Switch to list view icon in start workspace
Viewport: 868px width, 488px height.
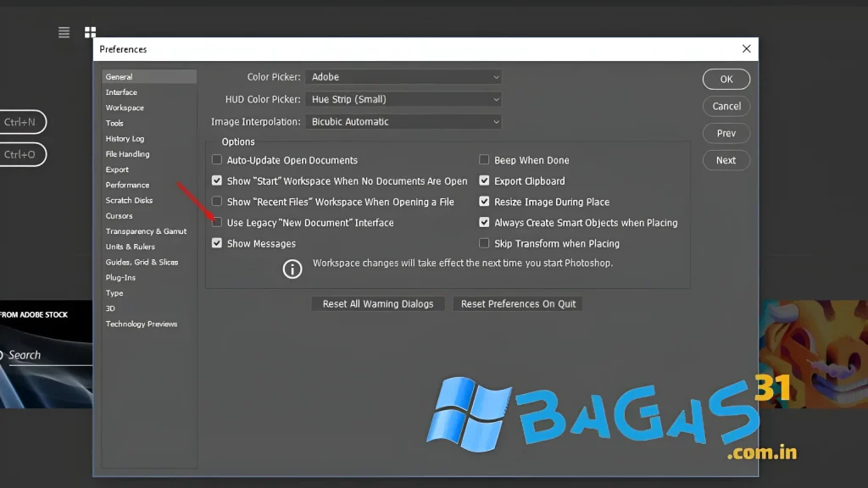tap(64, 33)
